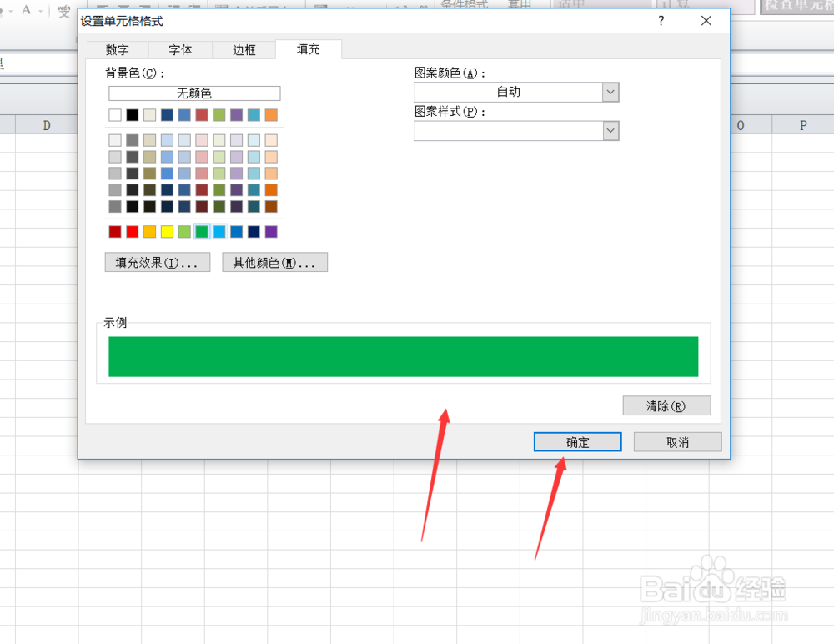This screenshot has width=834, height=644.
Task: Pick purple swatch in theme color row
Action: (237, 115)
